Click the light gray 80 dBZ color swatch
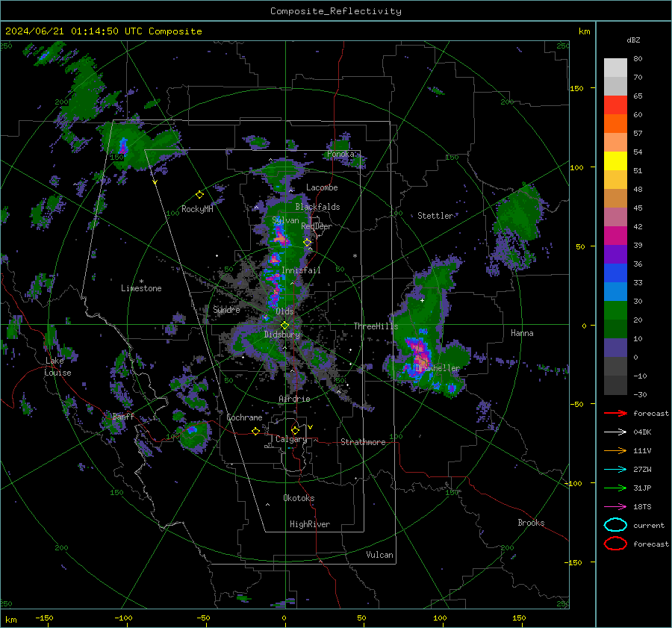 tap(615, 67)
